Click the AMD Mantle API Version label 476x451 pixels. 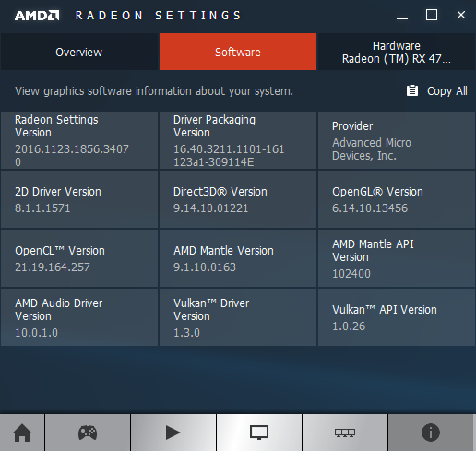(373, 251)
